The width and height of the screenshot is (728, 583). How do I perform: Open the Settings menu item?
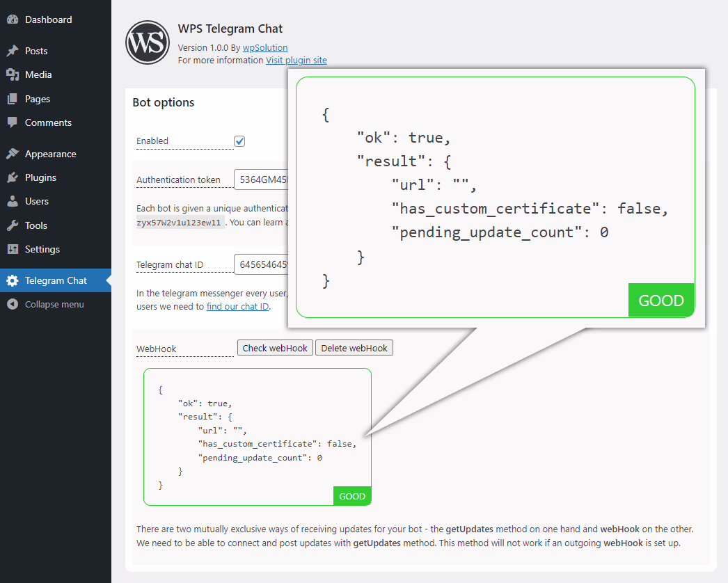click(x=42, y=249)
